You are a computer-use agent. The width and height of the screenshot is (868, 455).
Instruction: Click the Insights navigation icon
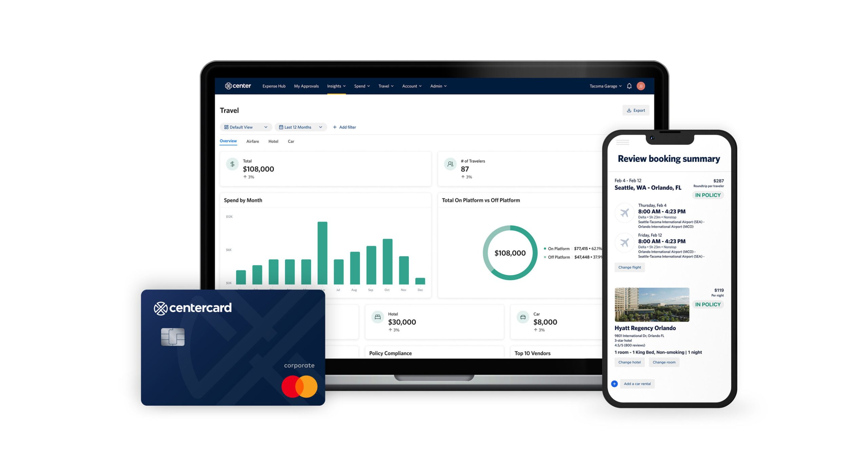coord(335,86)
